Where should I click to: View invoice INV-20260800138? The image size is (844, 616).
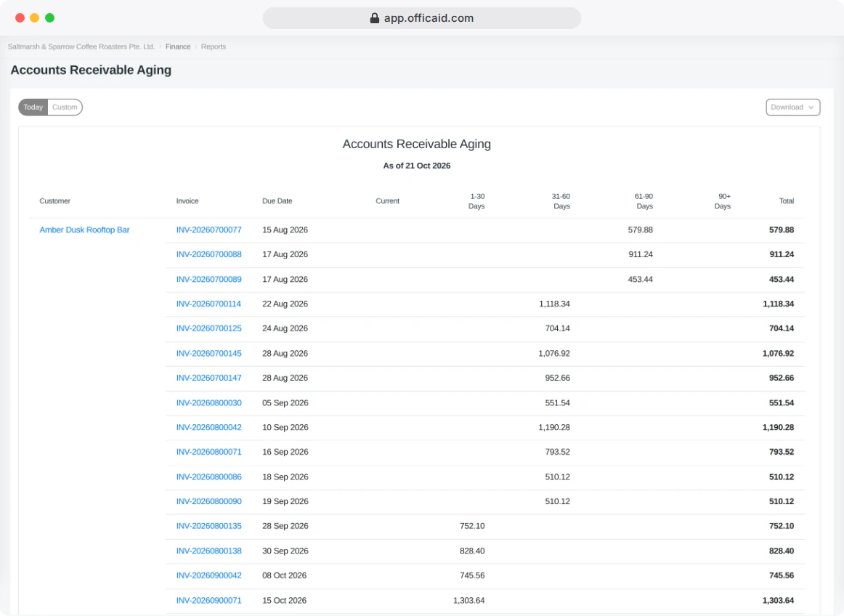coord(209,551)
